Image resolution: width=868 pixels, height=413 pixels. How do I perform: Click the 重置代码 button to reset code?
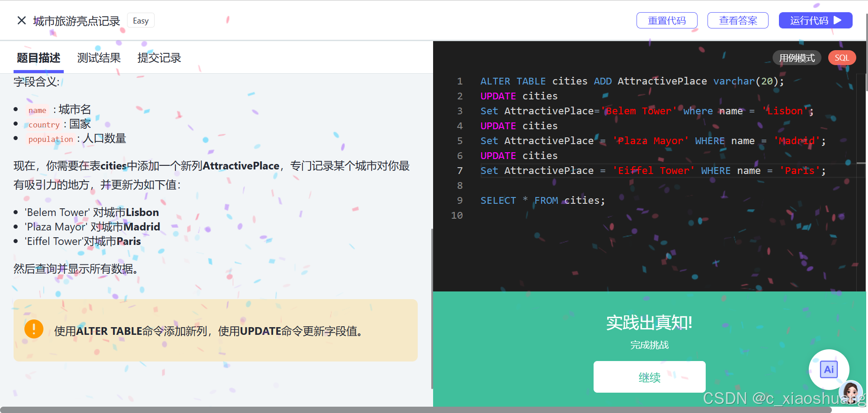pos(667,20)
